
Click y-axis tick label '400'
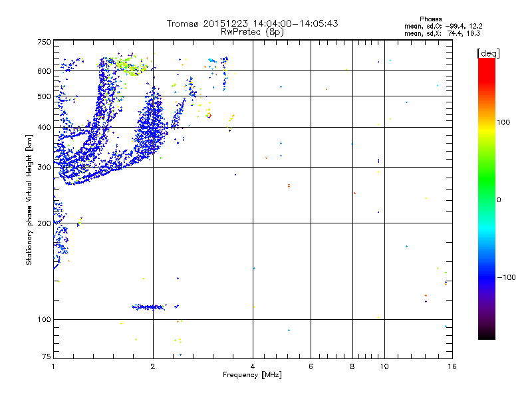44,127
